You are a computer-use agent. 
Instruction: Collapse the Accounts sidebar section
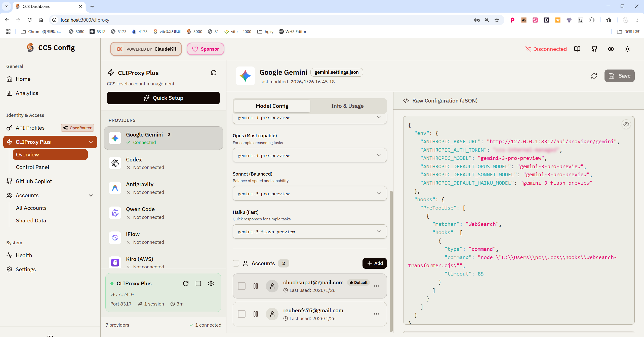tap(91, 195)
